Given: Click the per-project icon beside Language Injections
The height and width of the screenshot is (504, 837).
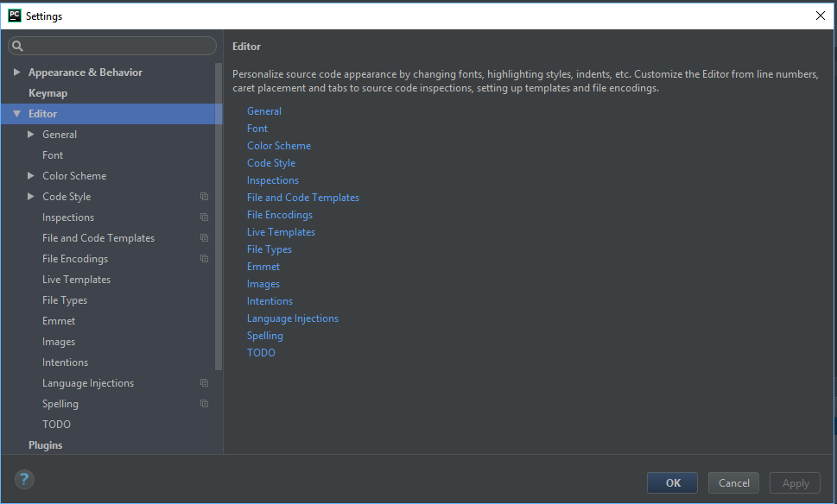Looking at the screenshot, I should (x=204, y=382).
